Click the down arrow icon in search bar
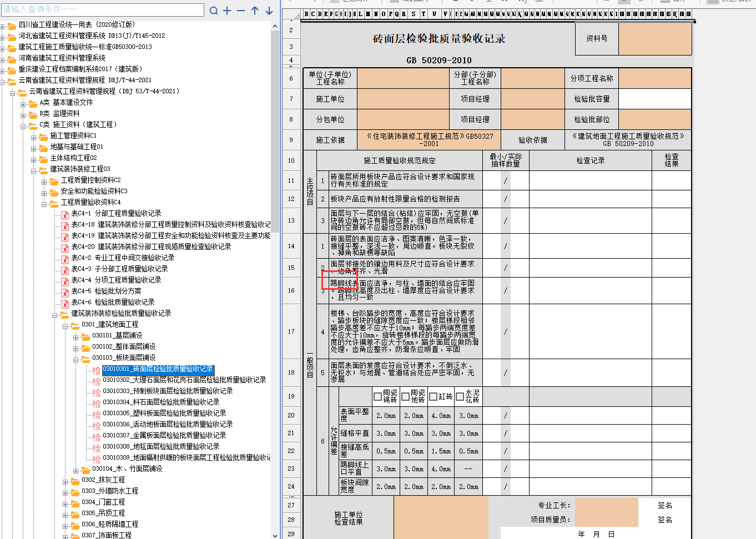Viewport: 756px width, 539px height. (269, 11)
